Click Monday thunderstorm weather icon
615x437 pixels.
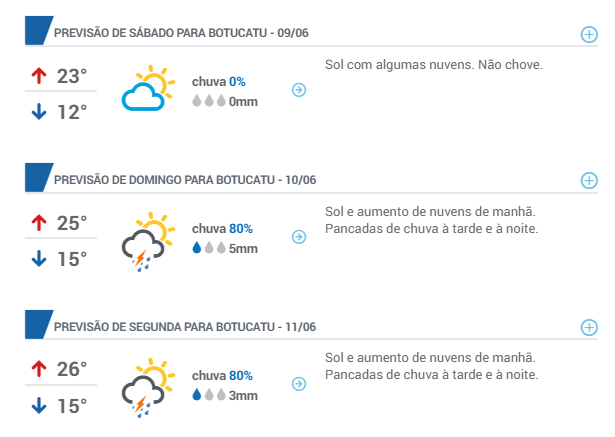148,388
